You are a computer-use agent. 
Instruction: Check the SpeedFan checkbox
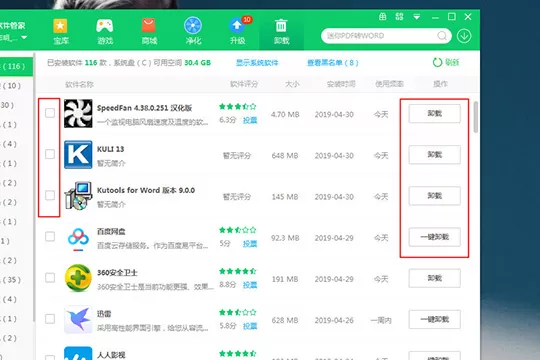(50, 113)
